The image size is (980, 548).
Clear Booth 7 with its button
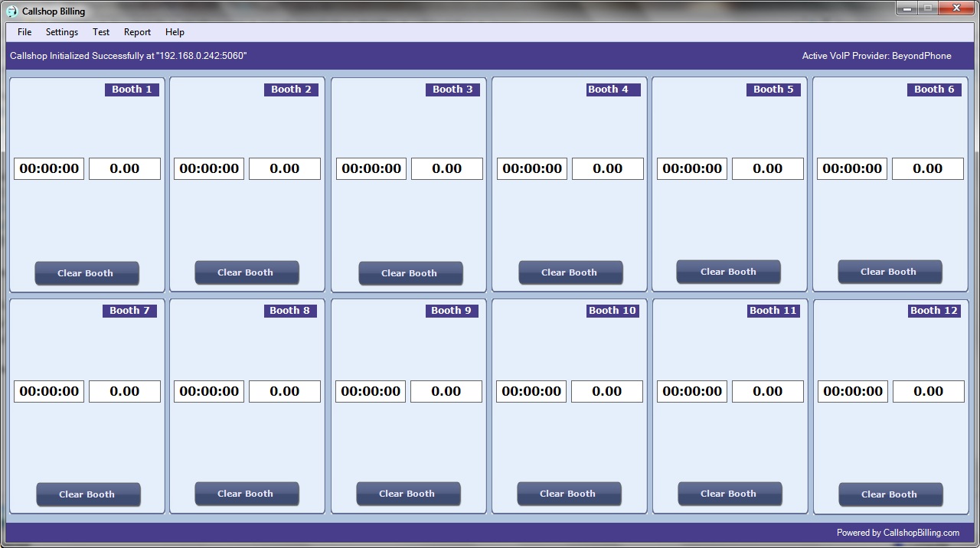tap(88, 494)
